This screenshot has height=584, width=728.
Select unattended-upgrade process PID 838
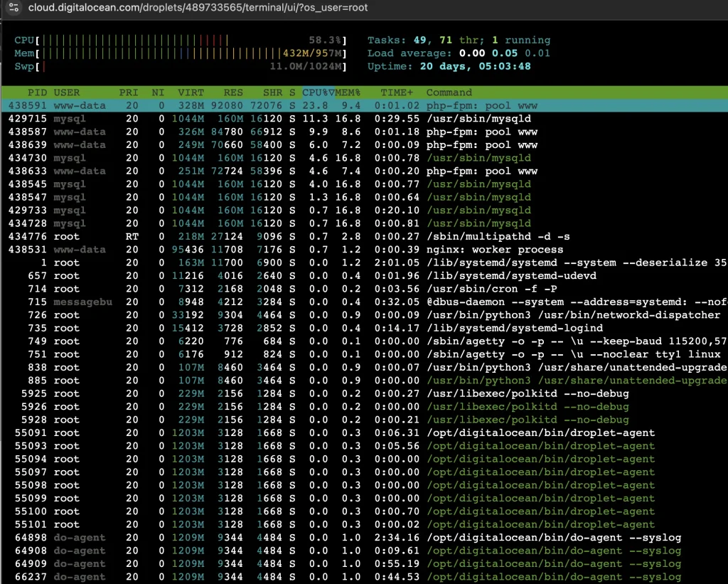364,368
